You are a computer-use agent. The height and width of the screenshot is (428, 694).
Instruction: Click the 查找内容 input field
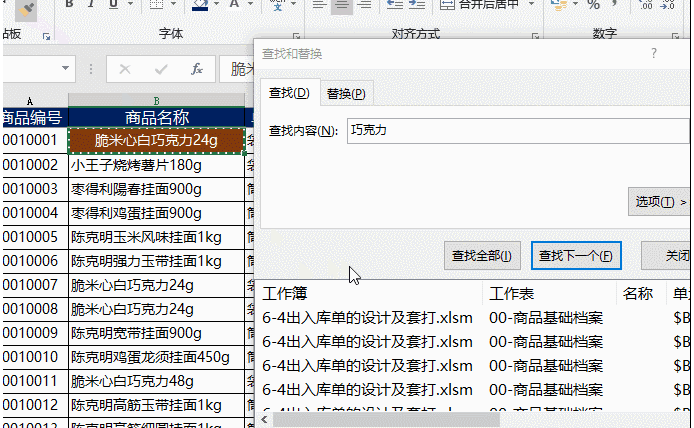click(518, 131)
